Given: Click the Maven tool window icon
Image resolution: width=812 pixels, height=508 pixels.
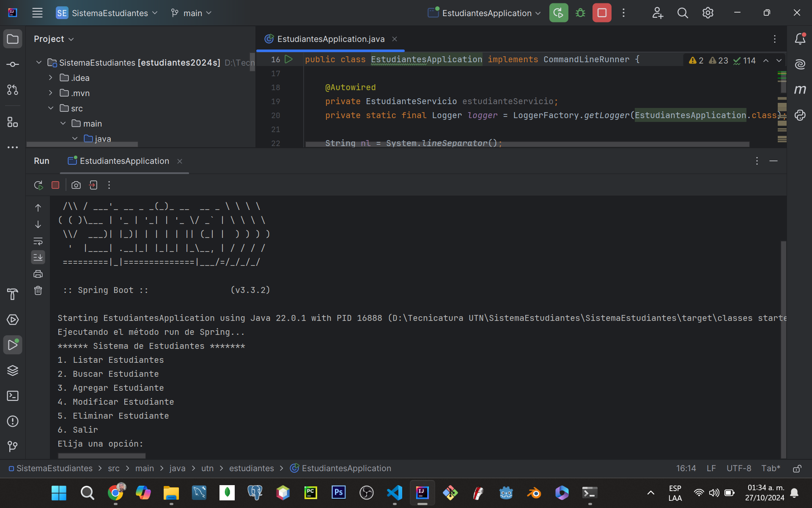Looking at the screenshot, I should click(x=800, y=89).
